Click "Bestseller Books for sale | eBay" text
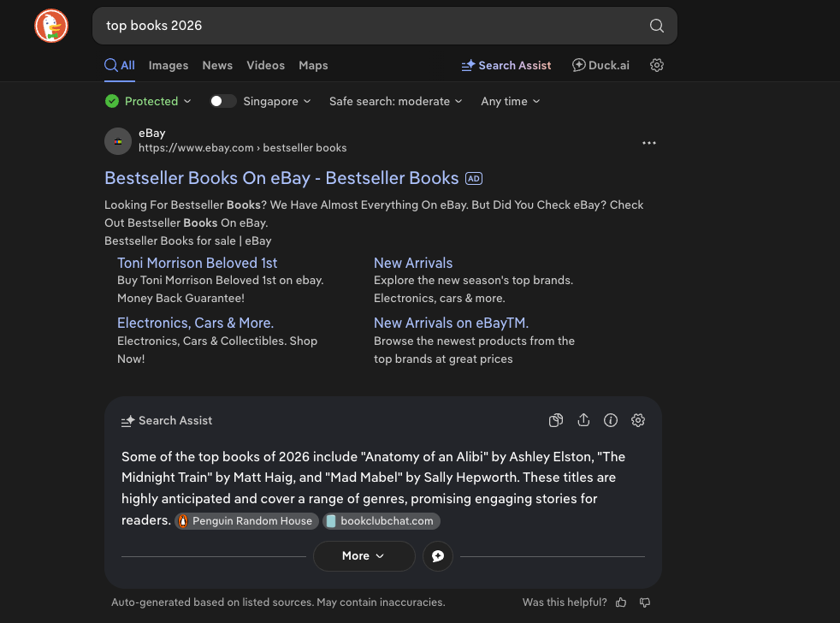 coord(188,240)
